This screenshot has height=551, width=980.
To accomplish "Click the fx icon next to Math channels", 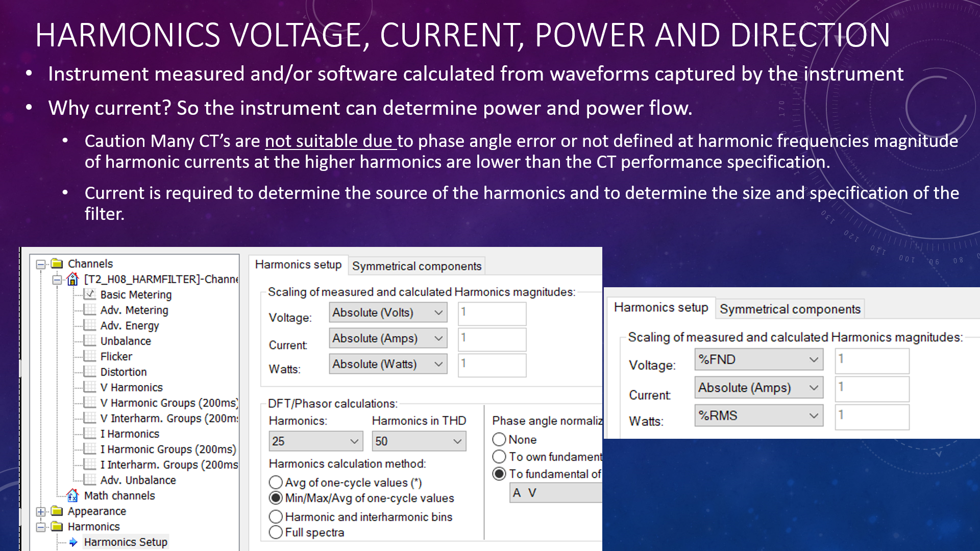I will 73,495.
